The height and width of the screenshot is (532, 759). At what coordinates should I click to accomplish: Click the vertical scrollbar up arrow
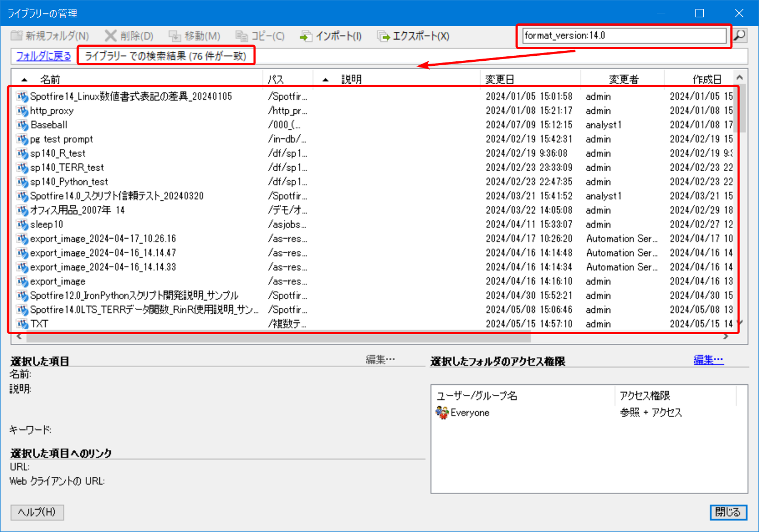click(x=739, y=78)
